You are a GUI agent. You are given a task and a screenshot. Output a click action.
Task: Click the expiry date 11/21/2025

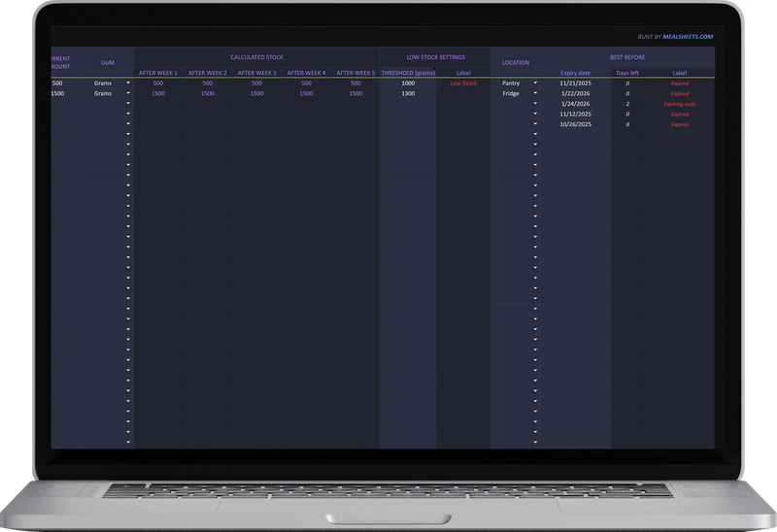tap(575, 83)
